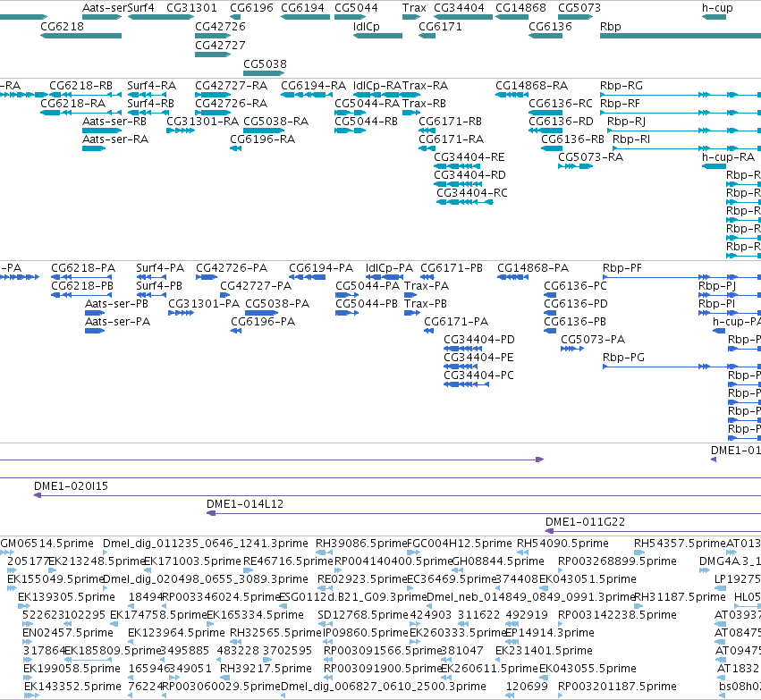Click transcript CG31301-RA
The image size is (761, 700).
click(181, 131)
